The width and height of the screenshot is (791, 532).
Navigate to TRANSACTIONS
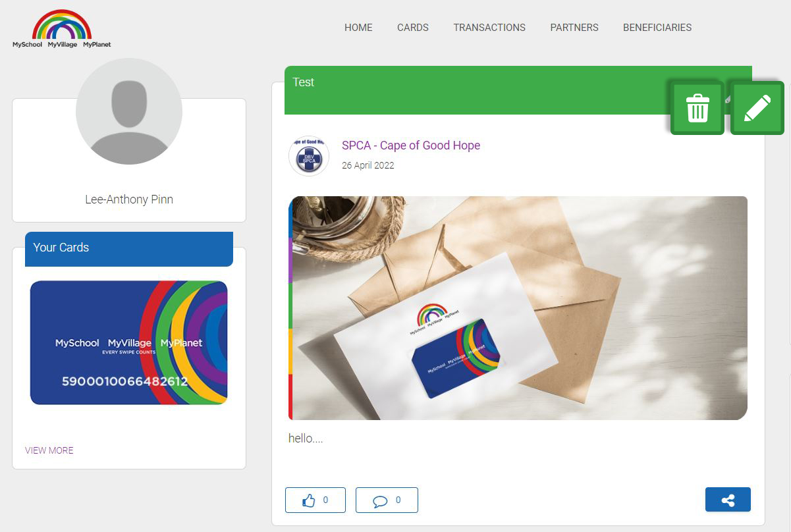coord(489,28)
